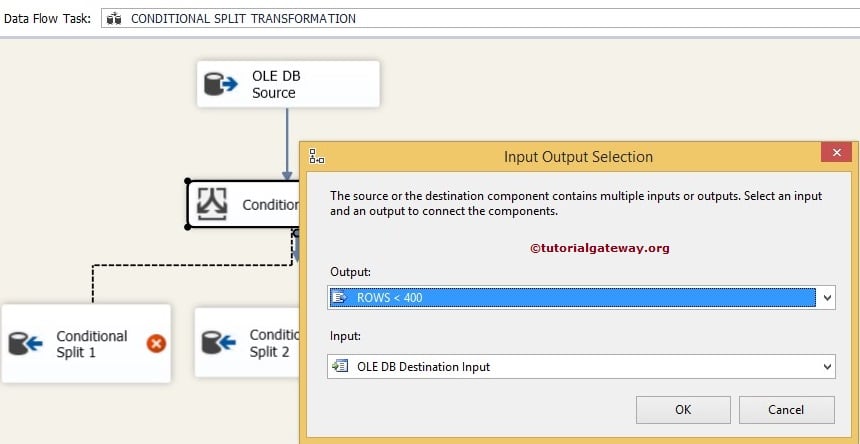Open the OLE DB Destination Input combo box
The image size is (860, 444).
pyautogui.click(x=581, y=366)
